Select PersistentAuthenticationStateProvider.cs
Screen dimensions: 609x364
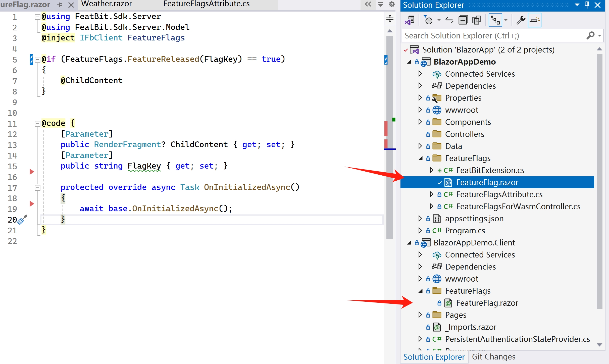(x=517, y=339)
